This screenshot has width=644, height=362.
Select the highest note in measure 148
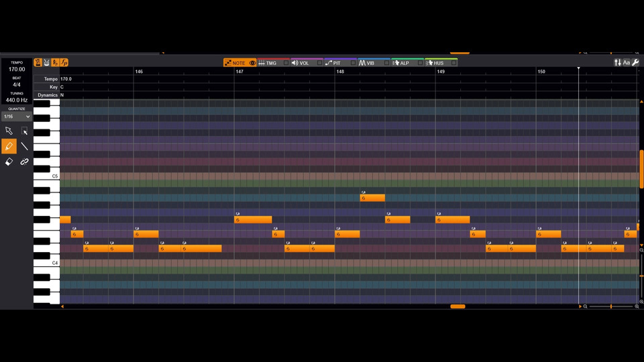(x=372, y=198)
